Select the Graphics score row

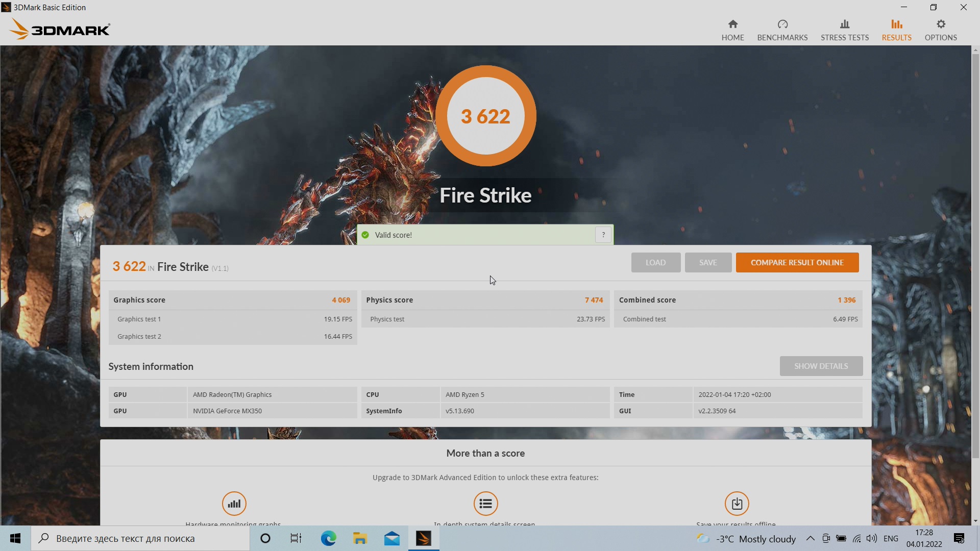(x=232, y=300)
